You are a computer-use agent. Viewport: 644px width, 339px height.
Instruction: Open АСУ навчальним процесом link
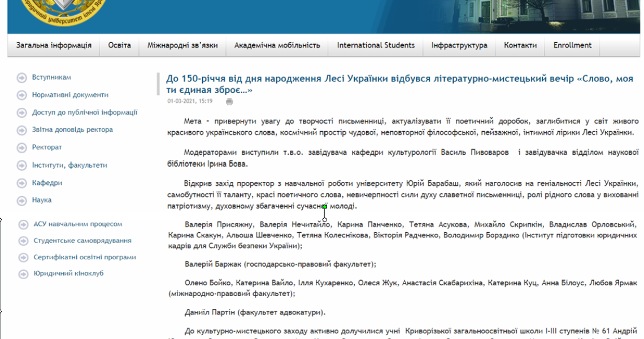(x=77, y=224)
